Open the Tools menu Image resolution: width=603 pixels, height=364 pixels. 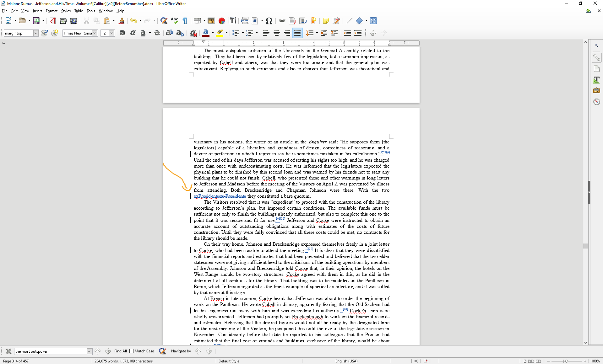point(91,11)
